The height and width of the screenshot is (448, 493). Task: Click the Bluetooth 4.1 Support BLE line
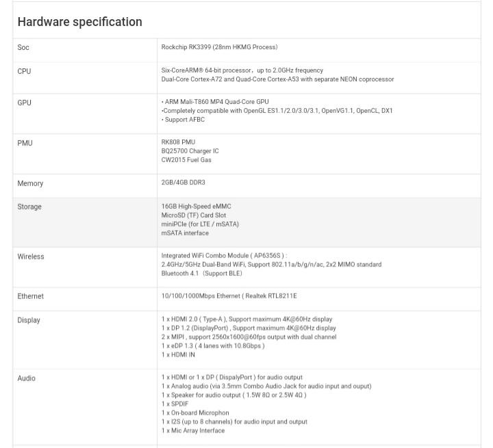coord(201,274)
